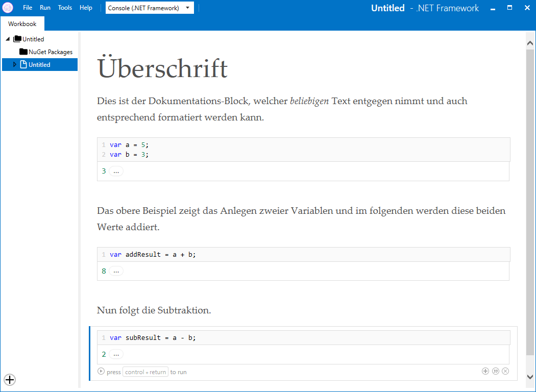The image size is (536, 392).
Task: Click the Untitled document file icon
Action: [23, 64]
